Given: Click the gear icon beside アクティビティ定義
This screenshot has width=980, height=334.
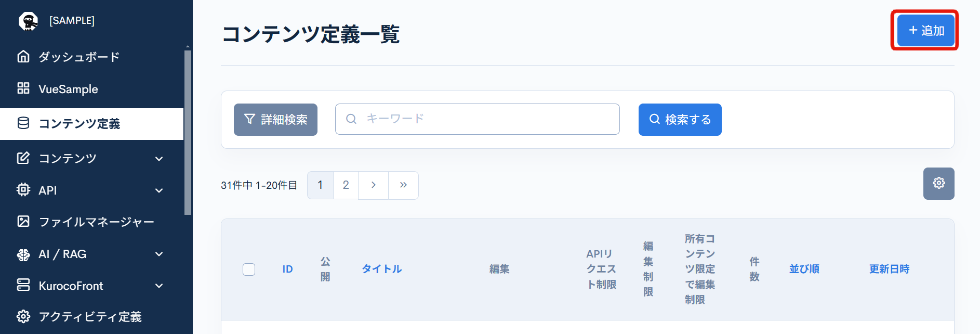Looking at the screenshot, I should pos(23,316).
